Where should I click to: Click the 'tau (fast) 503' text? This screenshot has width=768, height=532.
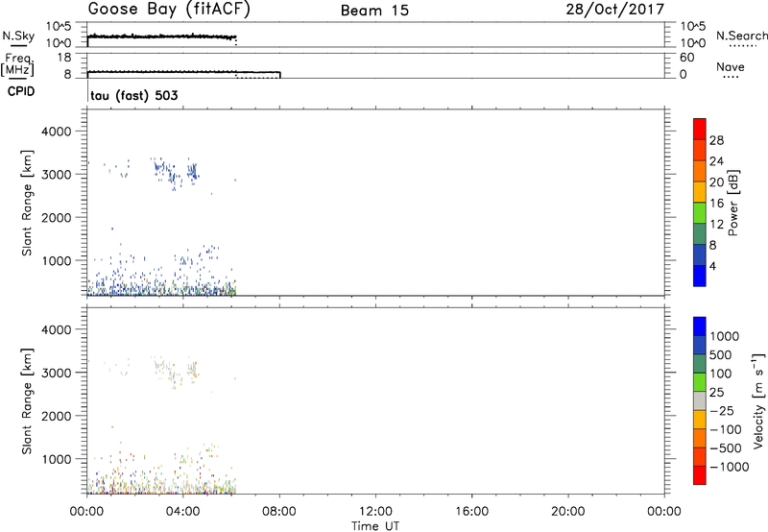click(x=134, y=95)
